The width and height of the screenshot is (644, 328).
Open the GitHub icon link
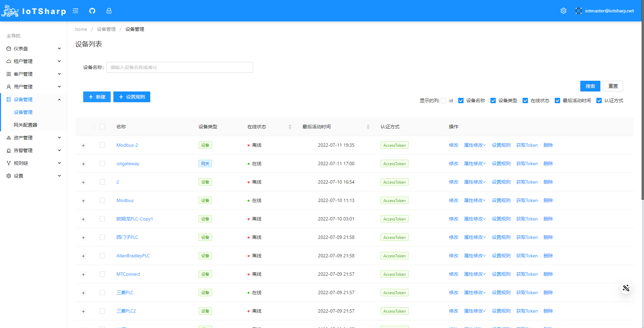[x=92, y=11]
